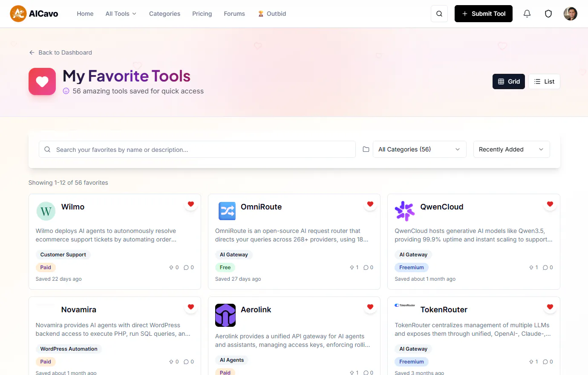This screenshot has height=375, width=588.
Task: Remove TokenRouter from favorites via heart
Action: tap(550, 307)
